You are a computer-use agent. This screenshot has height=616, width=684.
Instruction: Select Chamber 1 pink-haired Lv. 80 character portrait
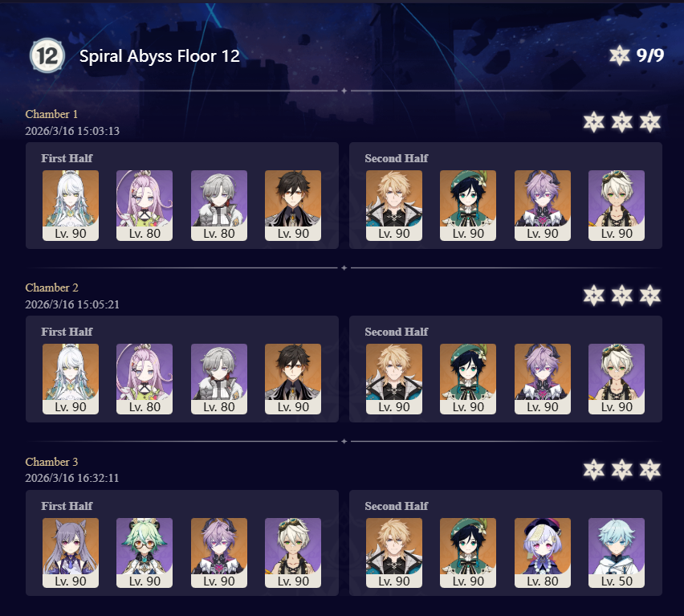tap(145, 206)
